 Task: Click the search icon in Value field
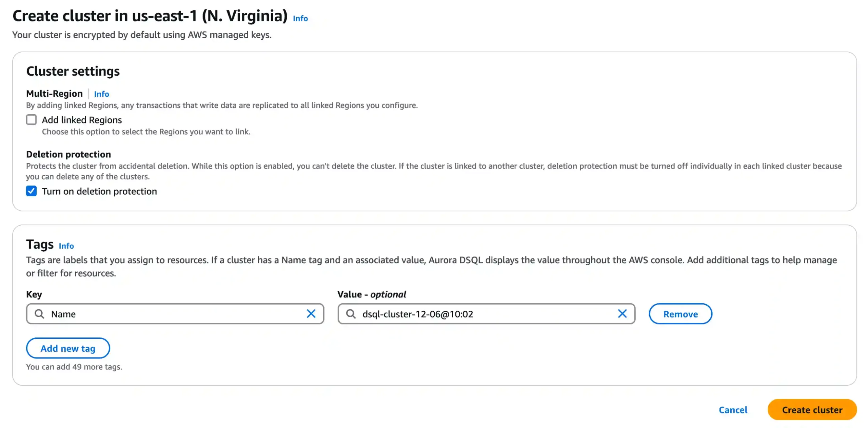coord(351,314)
